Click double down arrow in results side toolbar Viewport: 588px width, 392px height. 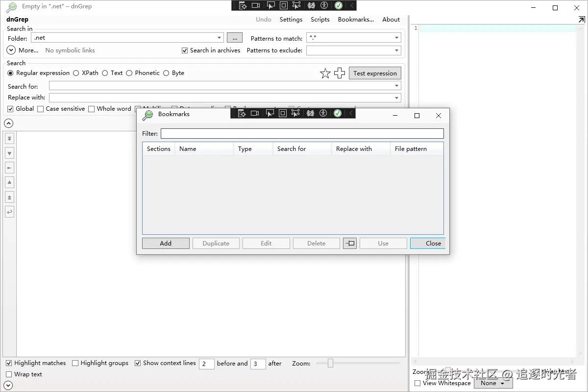click(9, 139)
